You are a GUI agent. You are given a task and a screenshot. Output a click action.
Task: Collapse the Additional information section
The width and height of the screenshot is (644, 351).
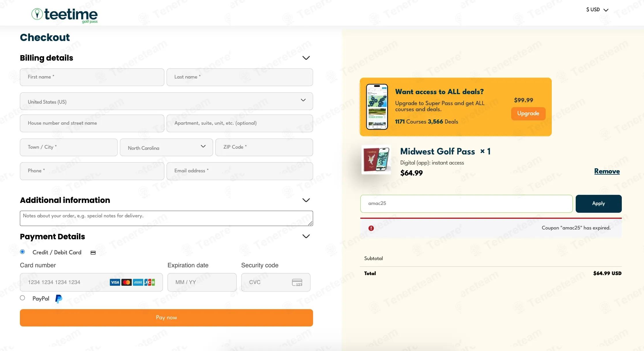pos(306,200)
